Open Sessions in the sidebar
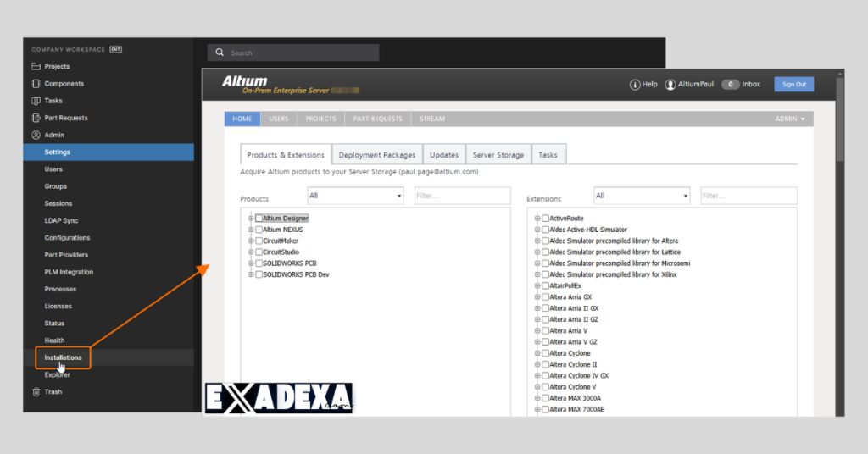The image size is (868, 454). [58, 203]
